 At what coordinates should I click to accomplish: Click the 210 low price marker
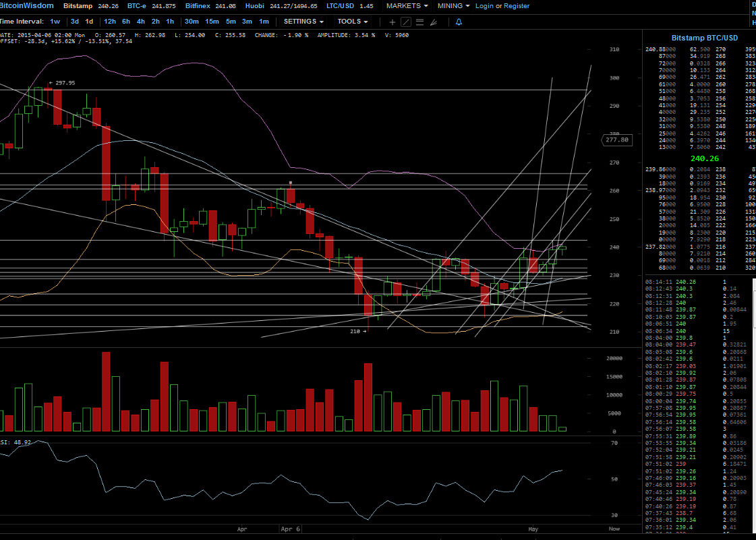[x=359, y=331]
